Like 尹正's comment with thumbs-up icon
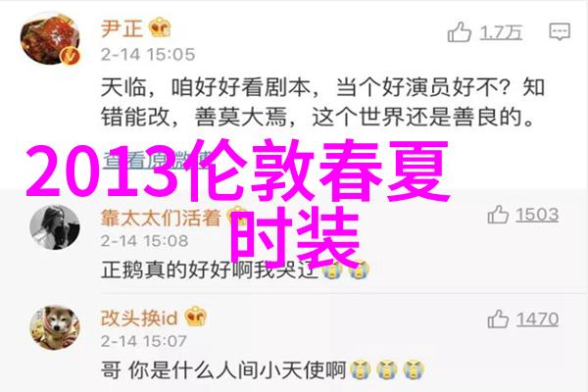Screen dimensions: 588x392 pyautogui.click(x=459, y=32)
